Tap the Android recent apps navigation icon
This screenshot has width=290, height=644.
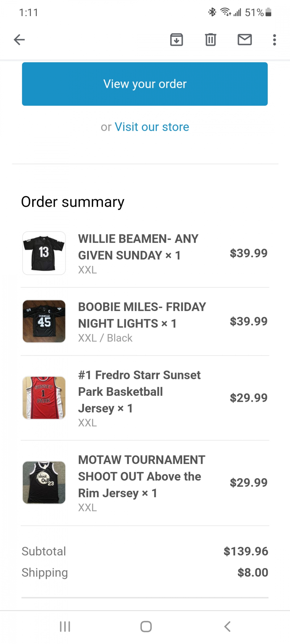point(65,627)
